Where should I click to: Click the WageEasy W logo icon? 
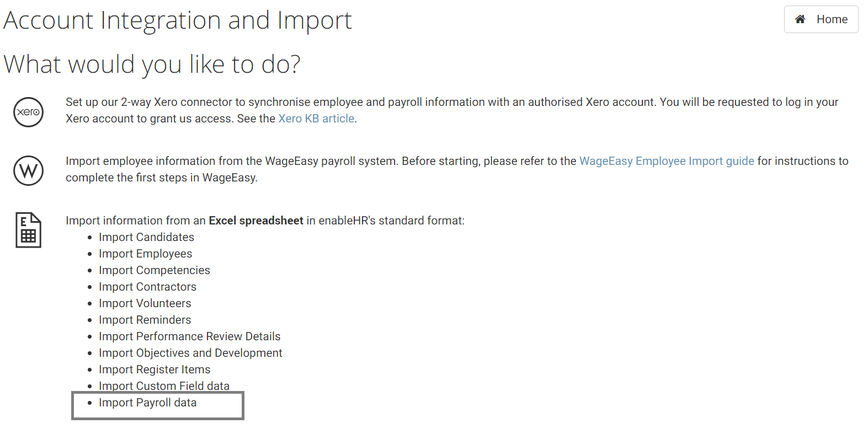28,170
